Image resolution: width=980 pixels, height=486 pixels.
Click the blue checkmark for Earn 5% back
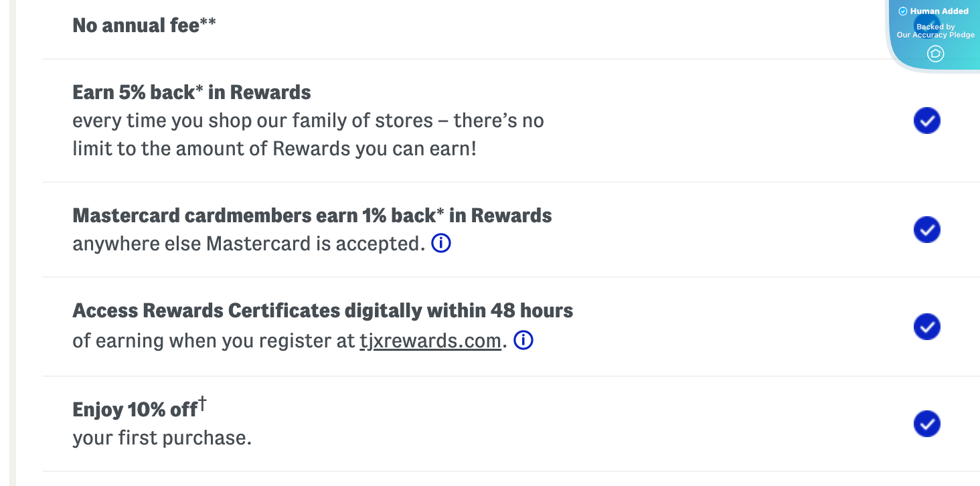click(x=926, y=120)
